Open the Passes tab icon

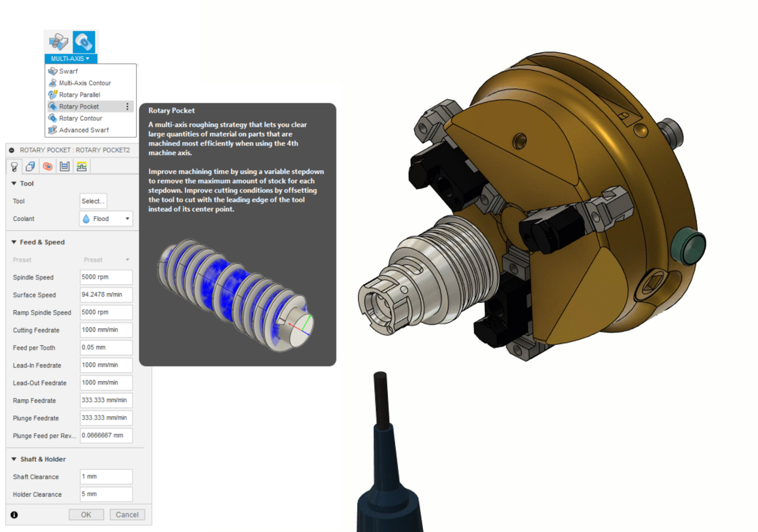pyautogui.click(x=65, y=167)
